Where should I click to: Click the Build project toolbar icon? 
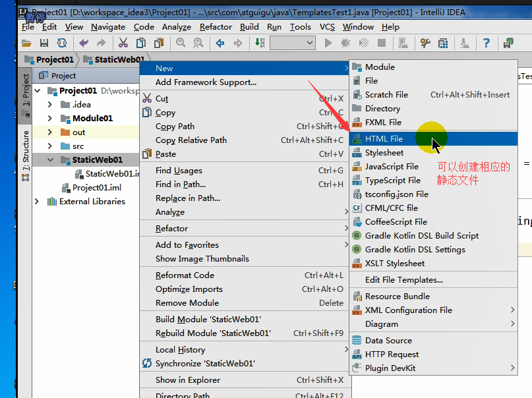point(260,43)
